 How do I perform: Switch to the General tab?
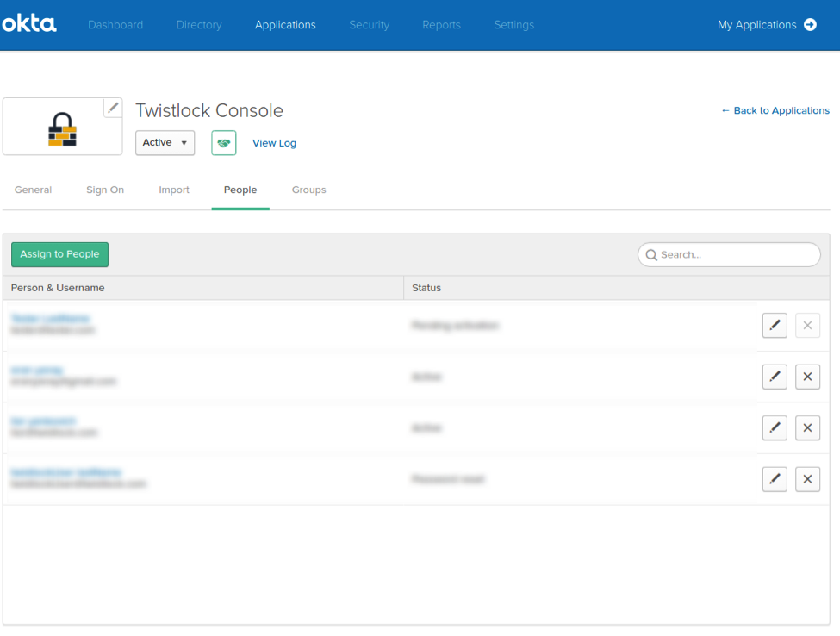(x=34, y=190)
